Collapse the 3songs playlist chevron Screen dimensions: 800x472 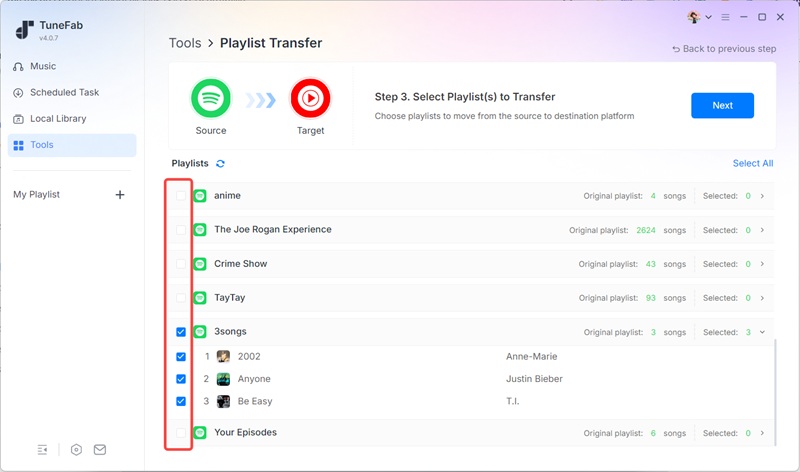tap(762, 332)
